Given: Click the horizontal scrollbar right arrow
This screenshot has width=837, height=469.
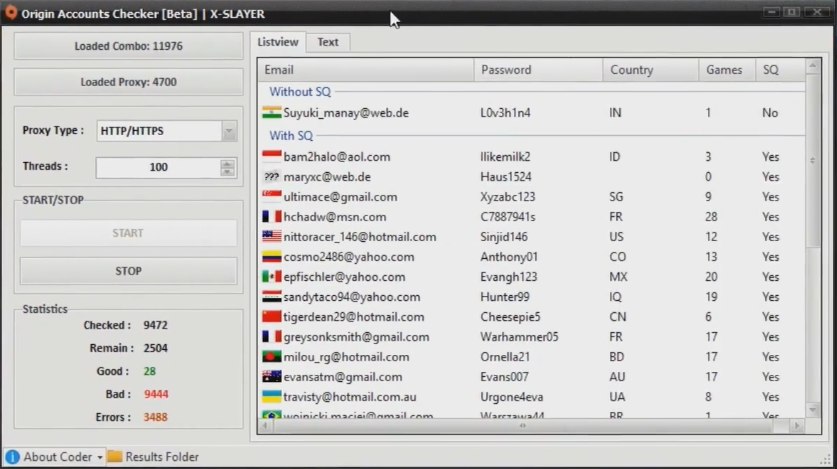Looking at the screenshot, I should [x=797, y=426].
